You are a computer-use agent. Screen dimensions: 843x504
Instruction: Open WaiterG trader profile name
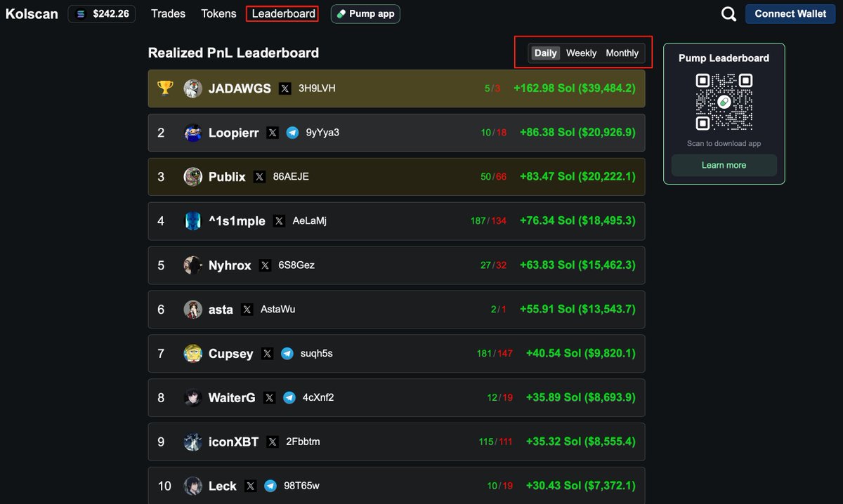pyautogui.click(x=232, y=398)
